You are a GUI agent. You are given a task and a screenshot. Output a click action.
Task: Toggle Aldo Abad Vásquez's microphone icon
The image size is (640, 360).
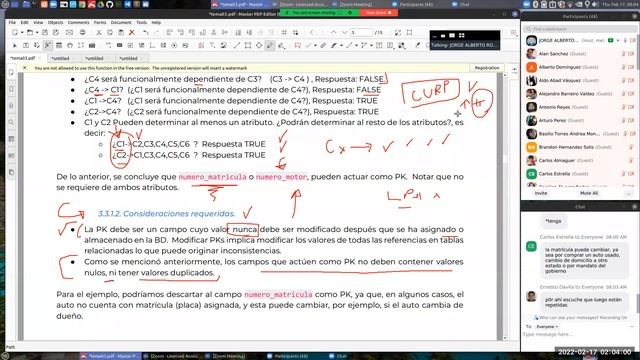click(624, 80)
